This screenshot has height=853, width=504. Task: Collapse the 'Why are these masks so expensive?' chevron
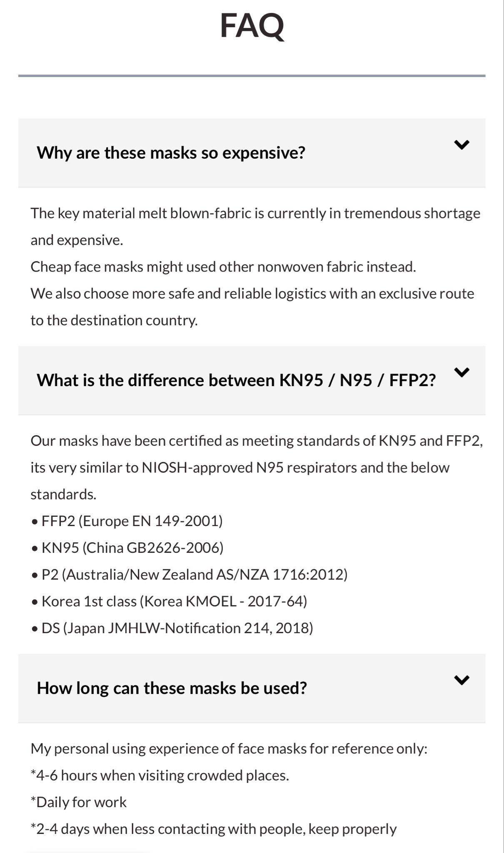[462, 145]
